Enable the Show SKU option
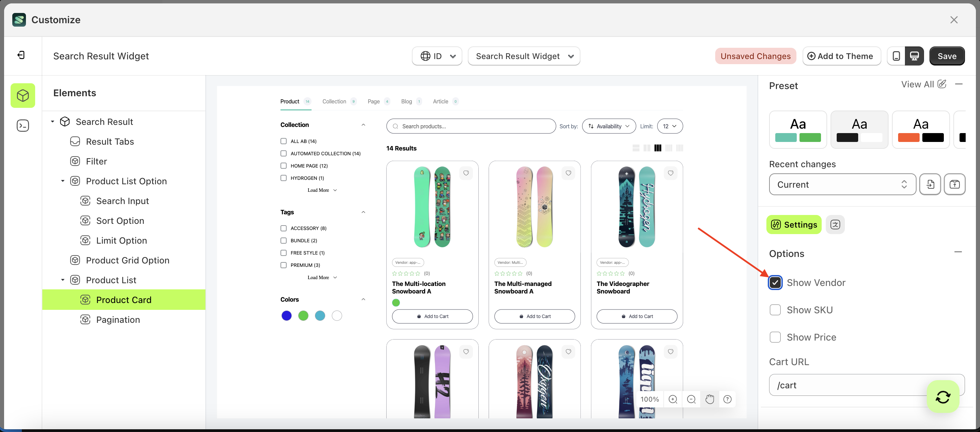Viewport: 980px width, 432px height. 775,309
